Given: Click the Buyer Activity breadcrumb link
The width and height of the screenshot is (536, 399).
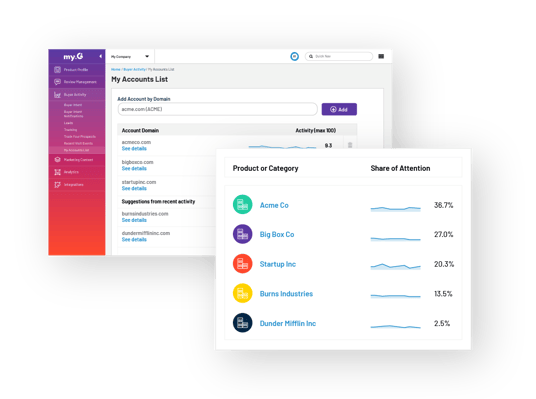Looking at the screenshot, I should pos(134,69).
